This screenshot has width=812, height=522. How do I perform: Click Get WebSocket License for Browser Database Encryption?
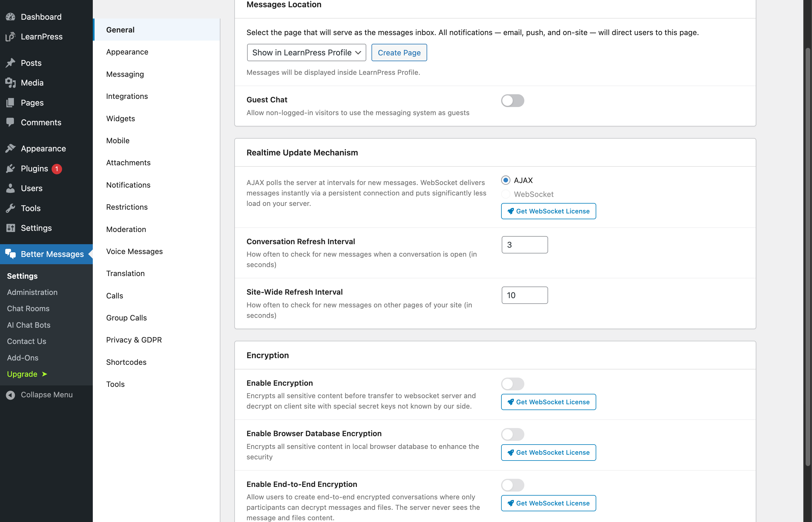548,452
